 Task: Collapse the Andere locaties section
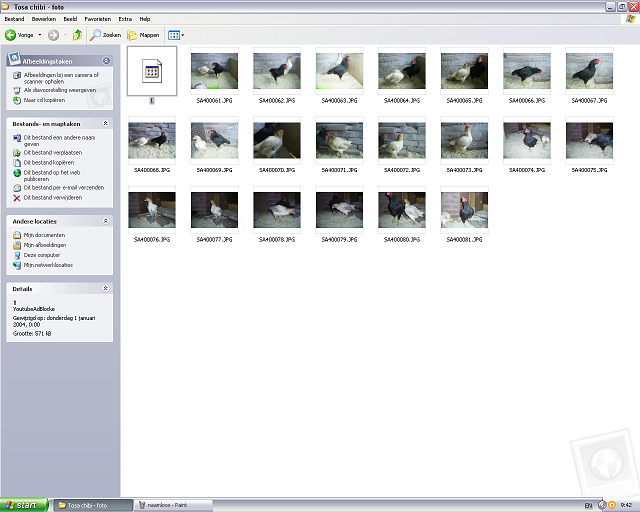click(x=106, y=221)
